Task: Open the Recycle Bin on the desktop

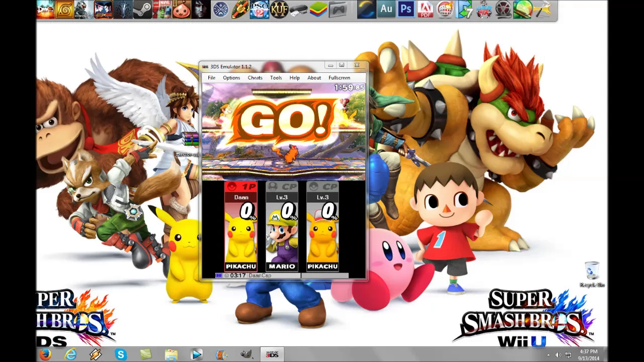Action: coord(592,275)
